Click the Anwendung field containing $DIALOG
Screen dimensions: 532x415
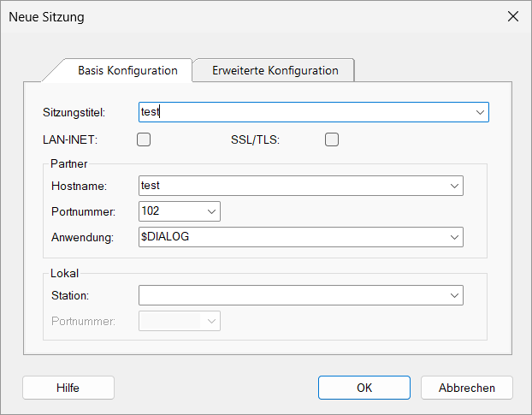coord(291,237)
